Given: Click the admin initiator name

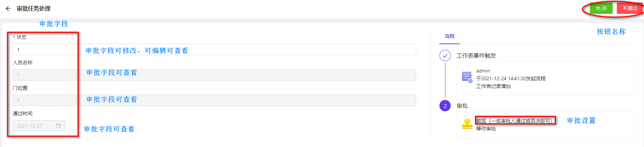Looking at the screenshot, I should [x=483, y=71].
